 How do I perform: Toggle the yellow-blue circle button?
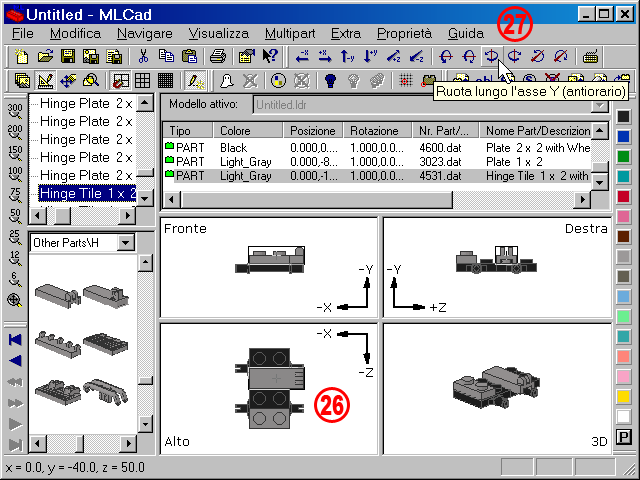coord(278,80)
